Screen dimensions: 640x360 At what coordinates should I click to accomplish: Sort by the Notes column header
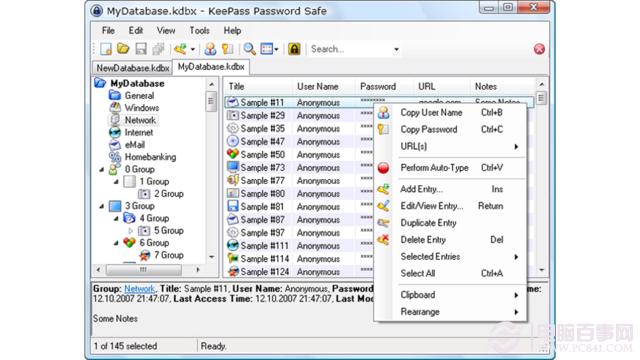point(485,87)
